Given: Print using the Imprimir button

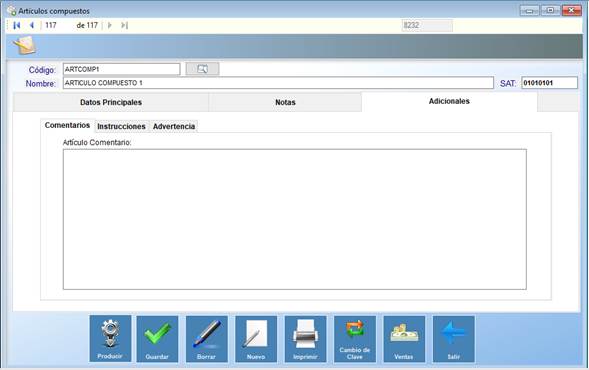Looking at the screenshot, I should point(305,338).
